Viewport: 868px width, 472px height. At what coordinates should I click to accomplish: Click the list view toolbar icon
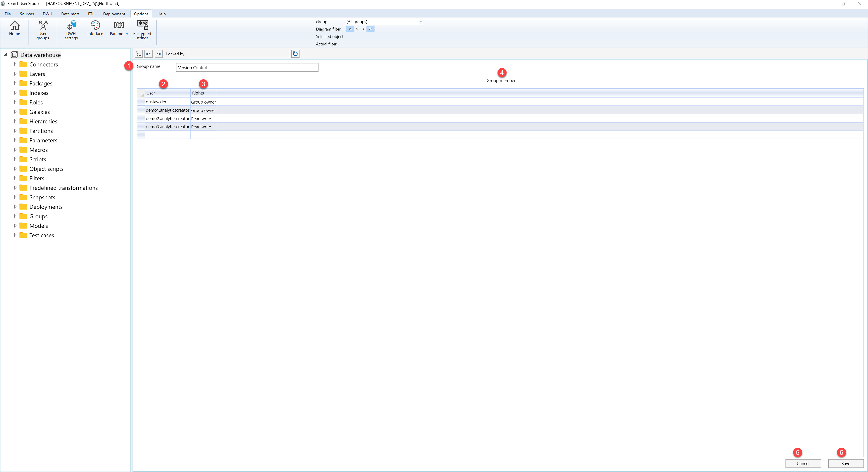(x=139, y=54)
